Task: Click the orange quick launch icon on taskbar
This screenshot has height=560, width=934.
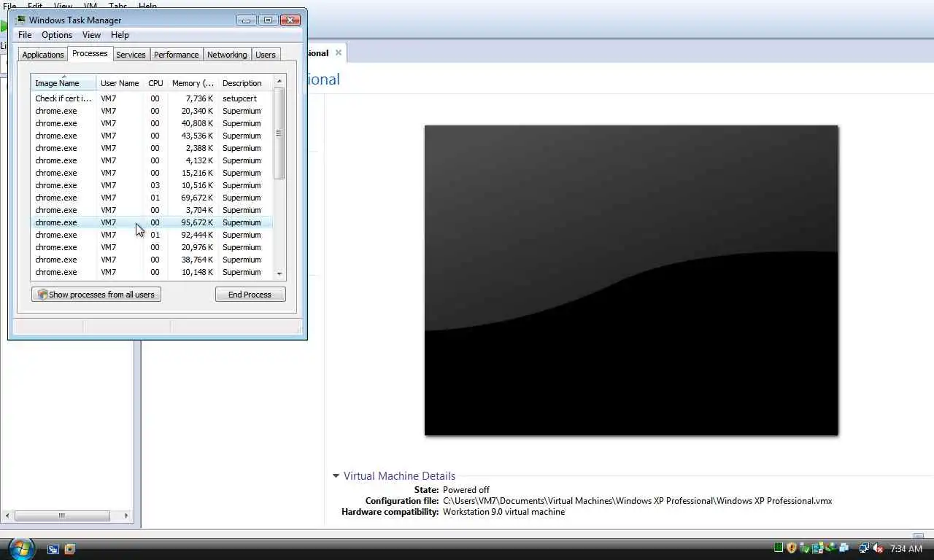Action: click(69, 549)
